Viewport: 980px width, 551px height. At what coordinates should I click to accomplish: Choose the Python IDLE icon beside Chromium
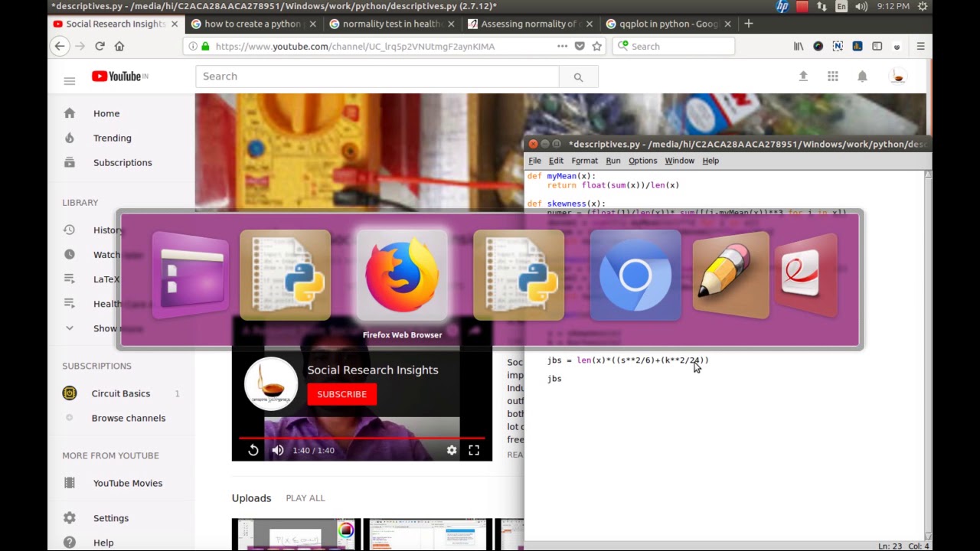[x=518, y=275]
